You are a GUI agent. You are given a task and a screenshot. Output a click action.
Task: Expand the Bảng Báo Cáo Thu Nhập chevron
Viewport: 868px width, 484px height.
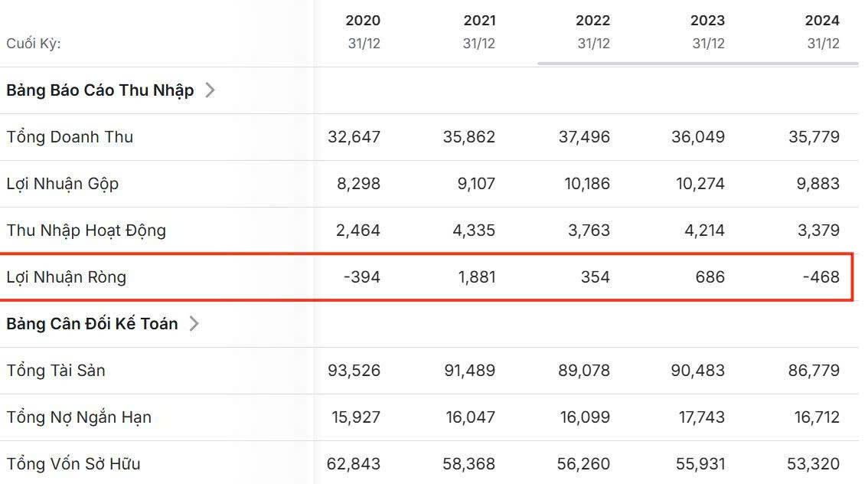click(210, 90)
